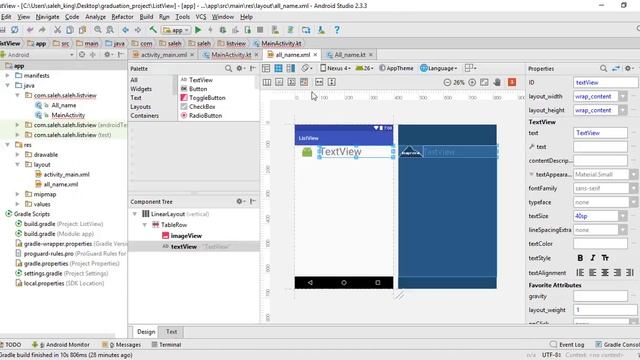Set the view end text alignment button

(630, 272)
